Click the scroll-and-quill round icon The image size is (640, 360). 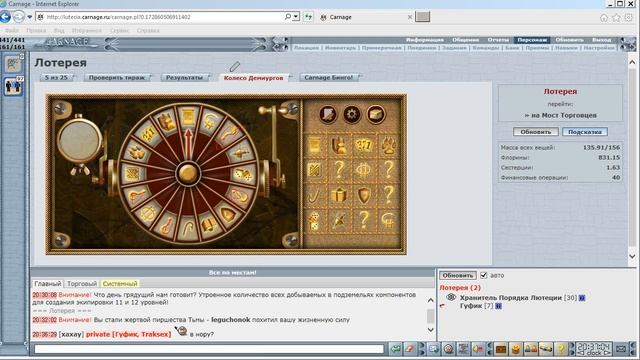[x=327, y=114]
